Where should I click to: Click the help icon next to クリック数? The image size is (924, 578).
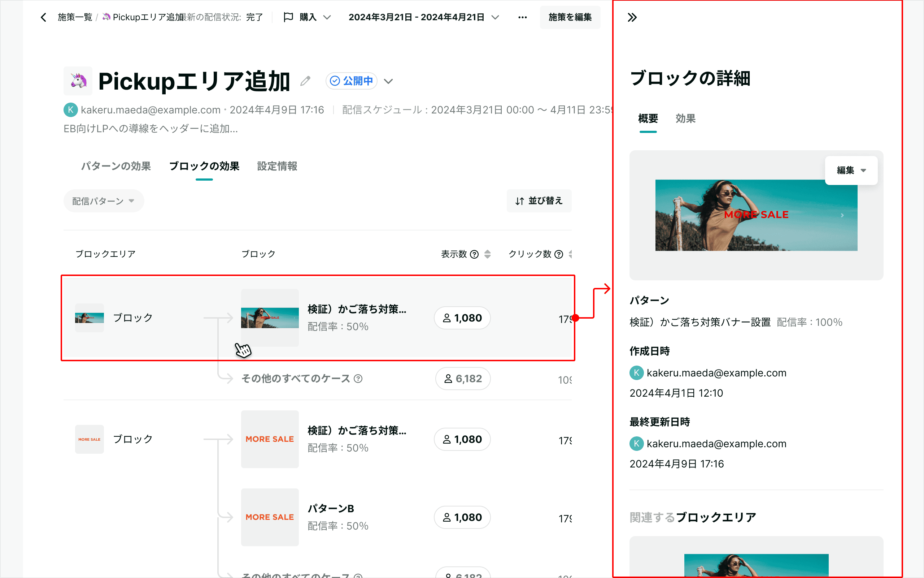click(x=559, y=254)
